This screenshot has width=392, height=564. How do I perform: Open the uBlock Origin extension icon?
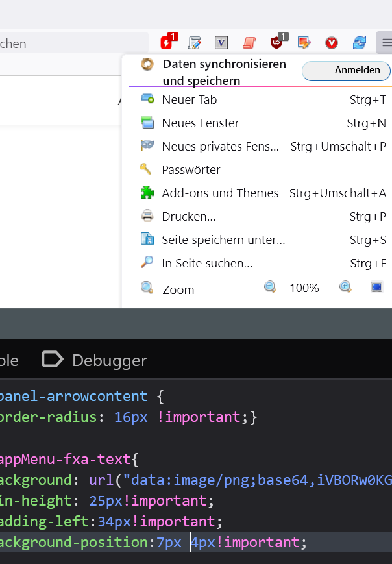(277, 43)
